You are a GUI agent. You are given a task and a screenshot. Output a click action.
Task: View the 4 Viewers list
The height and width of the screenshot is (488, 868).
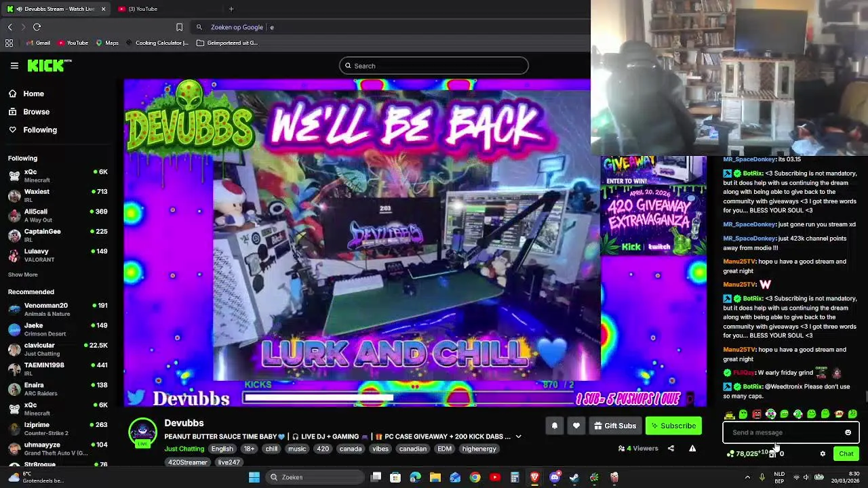[638, 448]
